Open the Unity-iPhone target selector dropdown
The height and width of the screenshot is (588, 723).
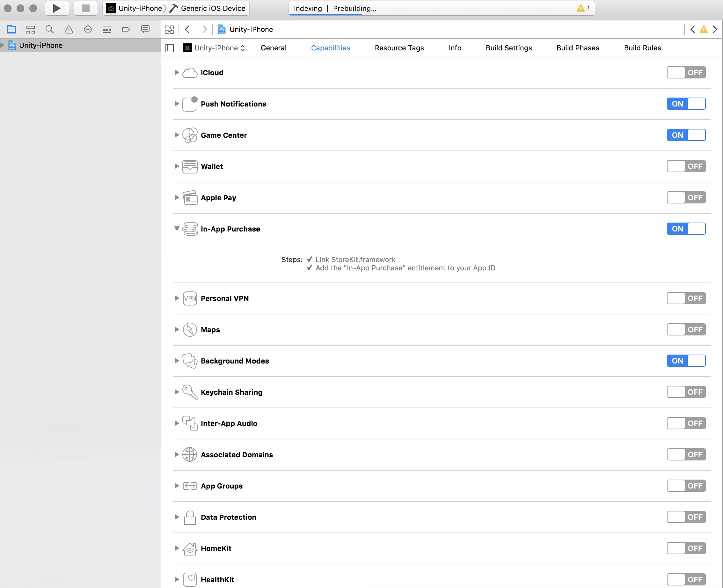pyautogui.click(x=214, y=48)
